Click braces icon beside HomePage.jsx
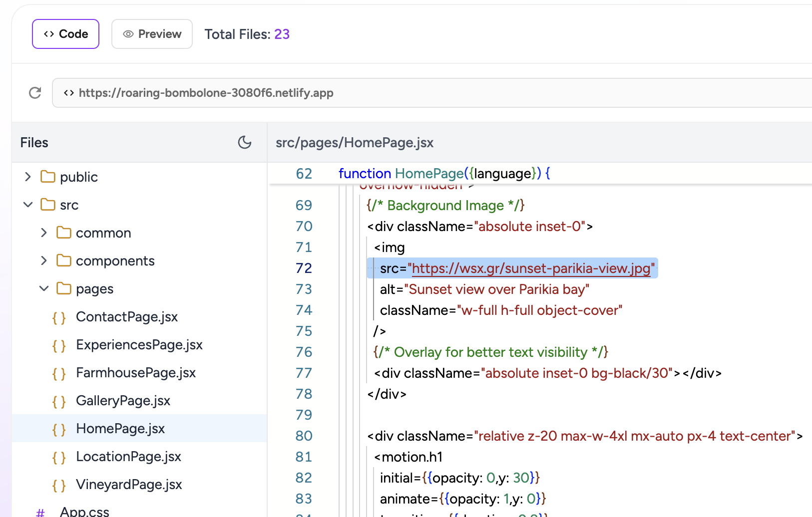The width and height of the screenshot is (812, 517). [x=59, y=430]
